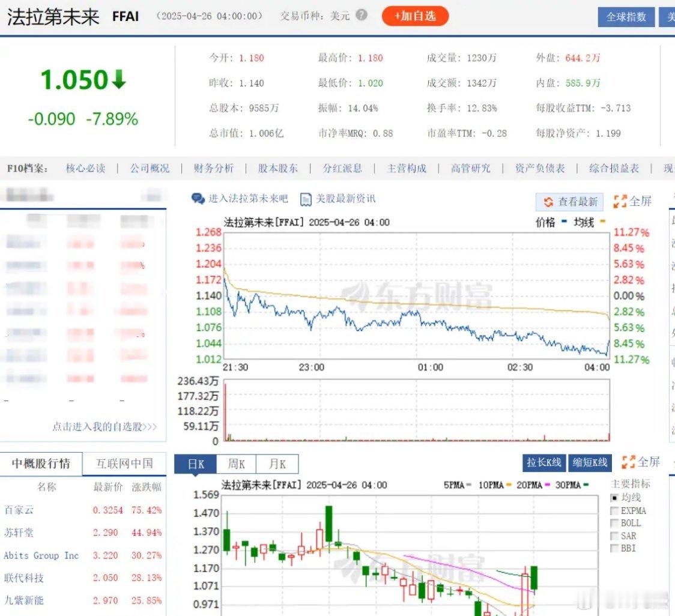
Task: Open F10 综合损益表 link
Action: coord(614,168)
